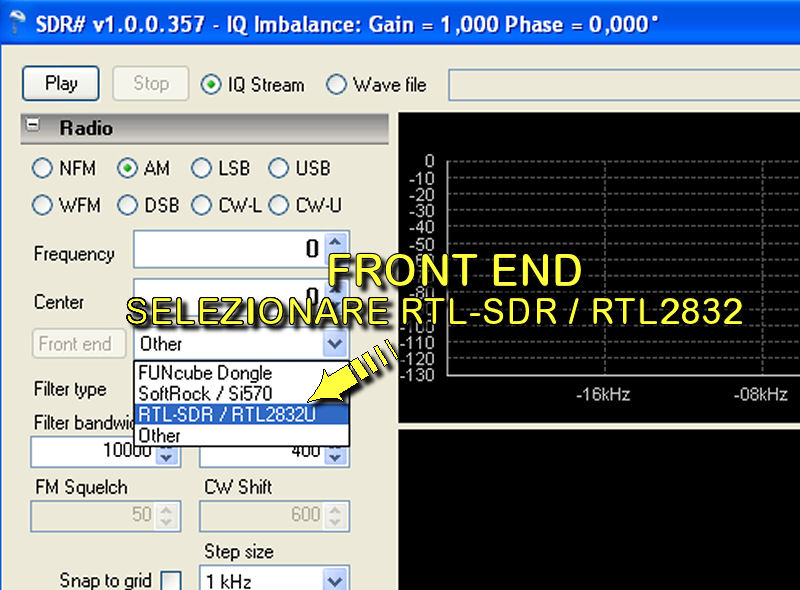This screenshot has height=590, width=800.
Task: Click the disabled Stop button
Action: coord(151,83)
